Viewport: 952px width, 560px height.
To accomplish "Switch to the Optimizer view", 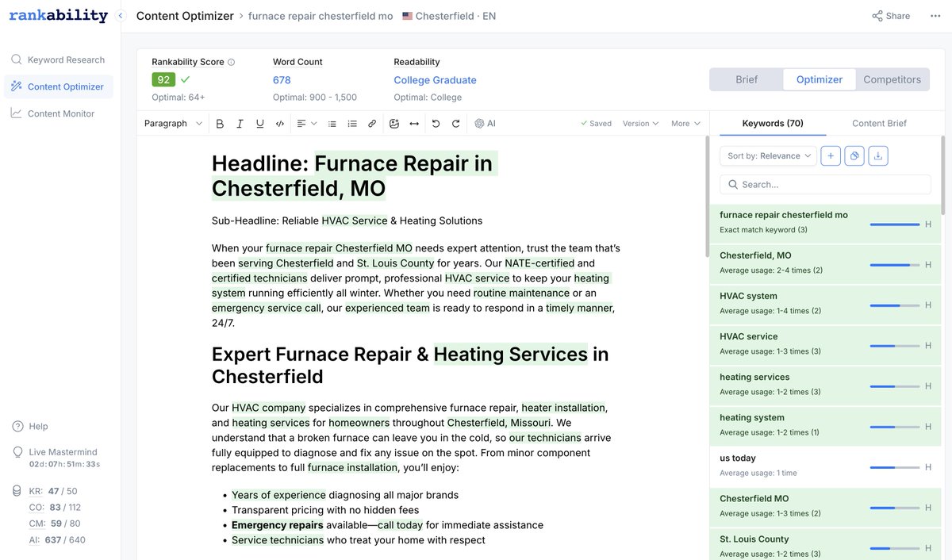I will [x=820, y=79].
